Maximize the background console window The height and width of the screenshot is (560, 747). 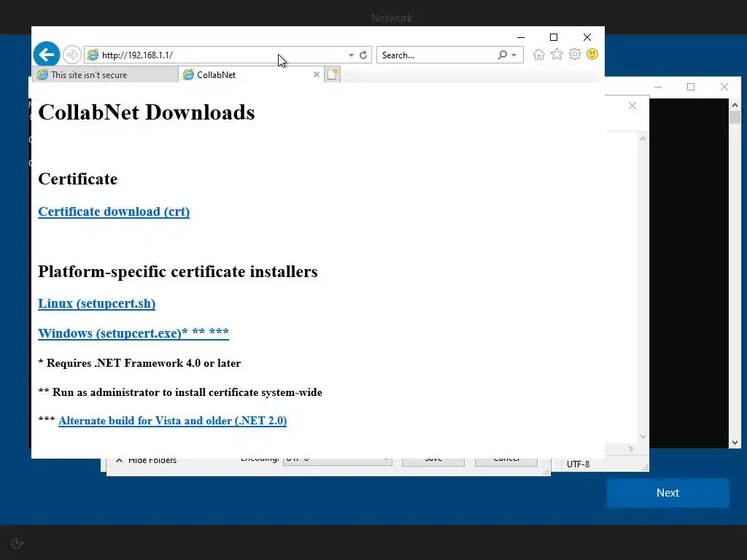(x=691, y=87)
